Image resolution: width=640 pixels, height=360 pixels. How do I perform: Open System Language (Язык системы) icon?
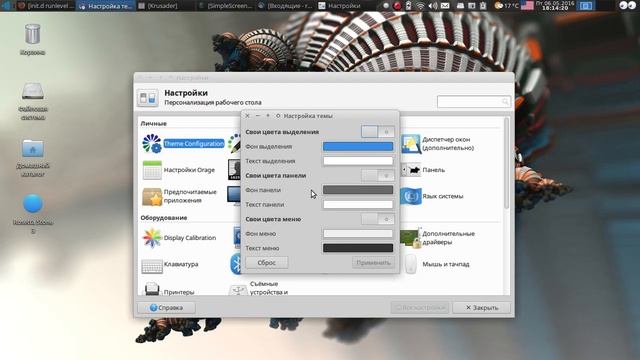411,196
